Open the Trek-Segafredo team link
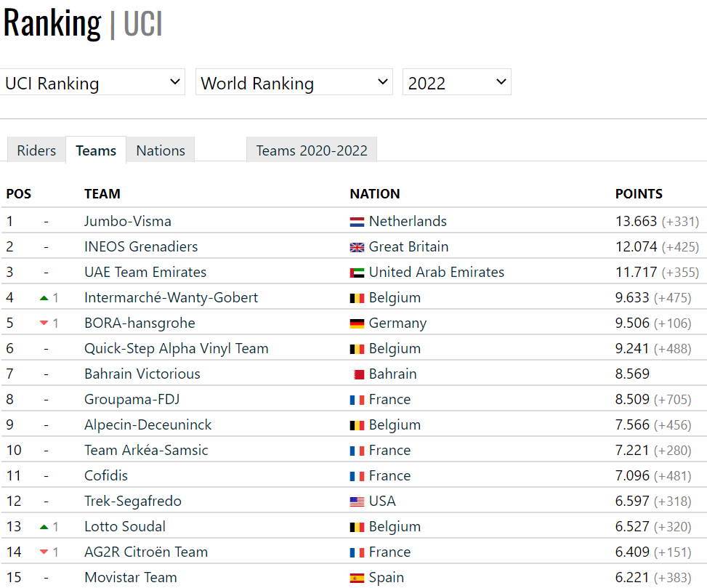This screenshot has width=707, height=588. pos(133,501)
